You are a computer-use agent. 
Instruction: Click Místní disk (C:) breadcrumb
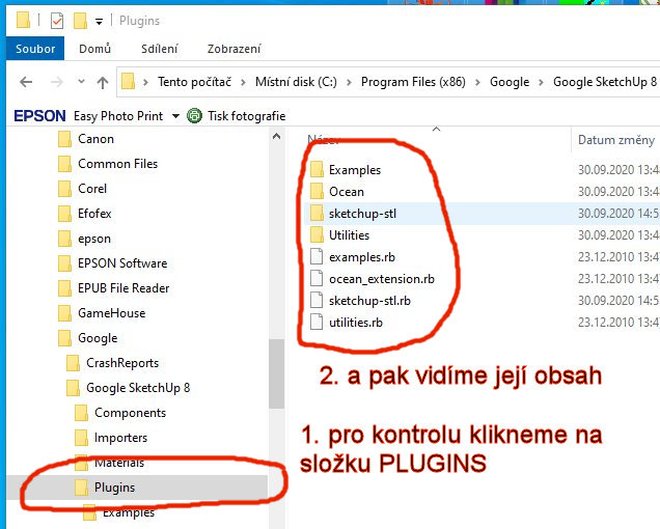[296, 82]
